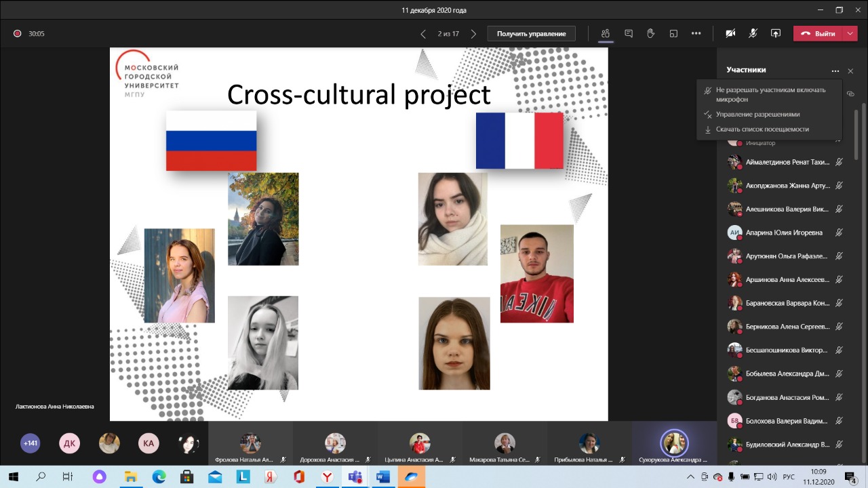Open the meeting chat icon
This screenshot has height=488, width=868.
click(629, 33)
